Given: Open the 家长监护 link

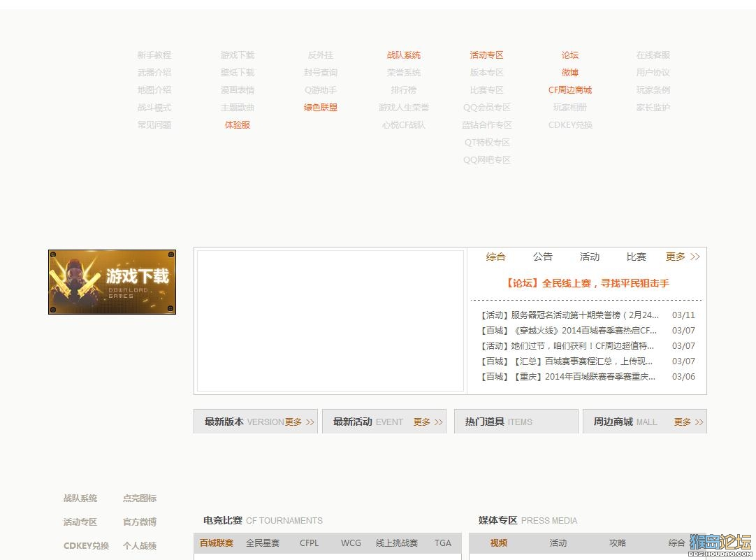Looking at the screenshot, I should coord(653,108).
